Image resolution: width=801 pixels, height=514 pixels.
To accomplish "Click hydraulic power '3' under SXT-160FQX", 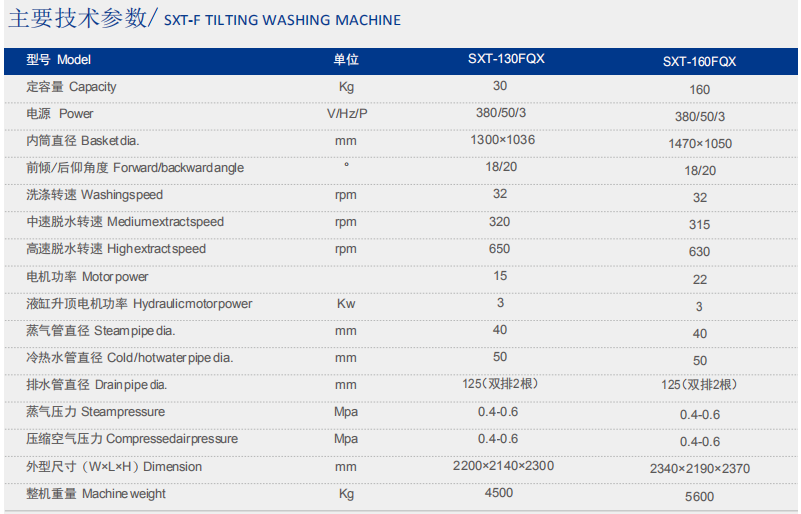I will (699, 307).
